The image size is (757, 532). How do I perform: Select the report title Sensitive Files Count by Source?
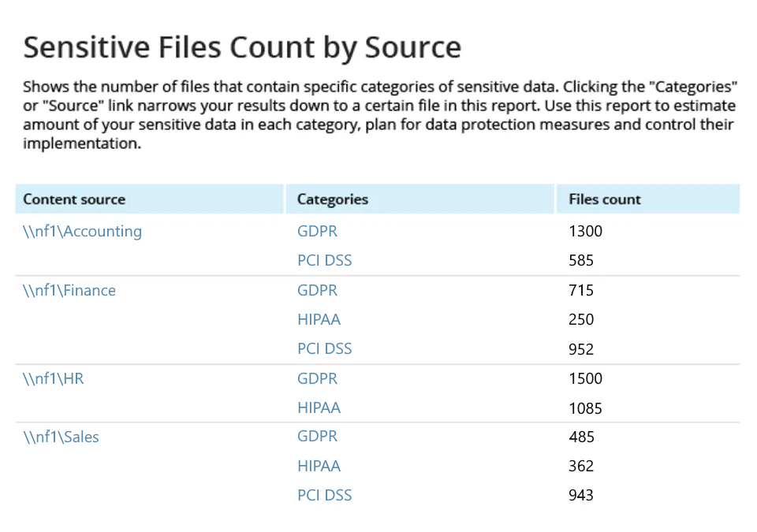(242, 47)
